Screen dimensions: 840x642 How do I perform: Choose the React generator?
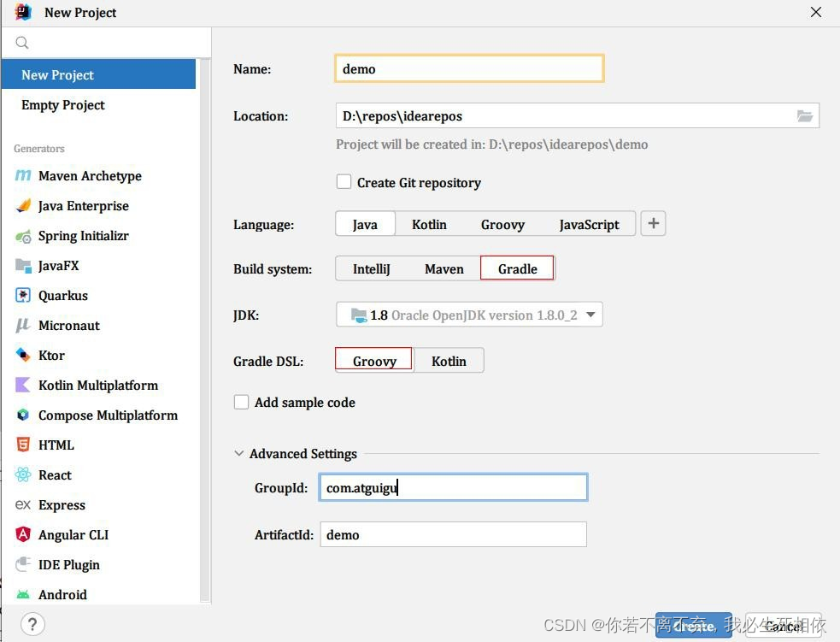pyautogui.click(x=55, y=475)
